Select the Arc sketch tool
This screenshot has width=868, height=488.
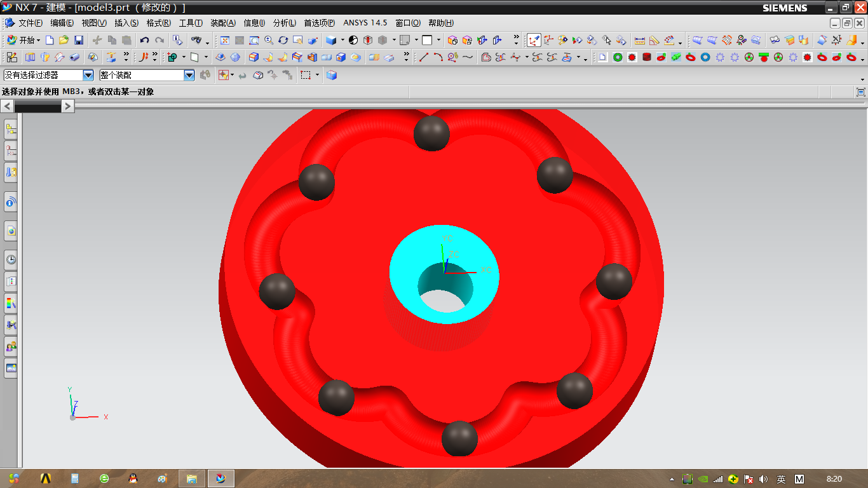point(438,57)
